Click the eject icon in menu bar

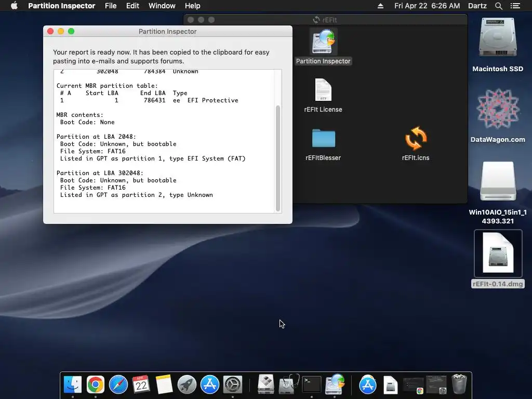coord(380,6)
